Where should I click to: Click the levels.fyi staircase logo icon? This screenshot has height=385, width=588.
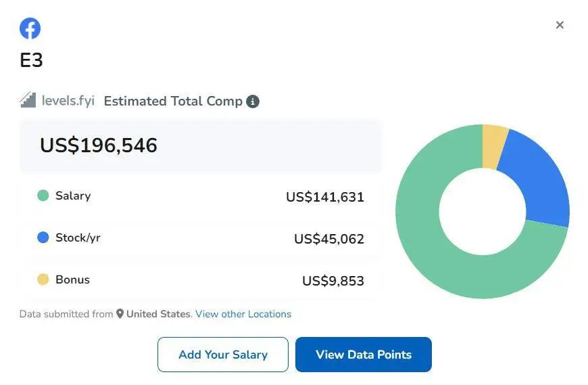pyautogui.click(x=28, y=101)
